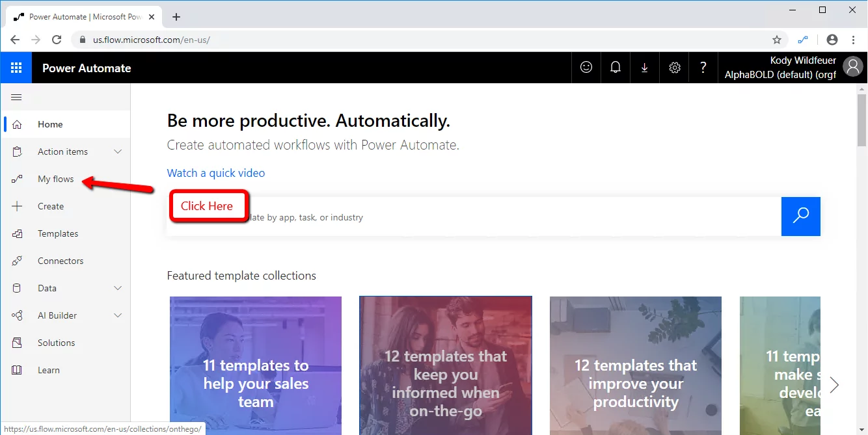
Task: Open Solutions in the sidebar
Action: (x=65, y=343)
